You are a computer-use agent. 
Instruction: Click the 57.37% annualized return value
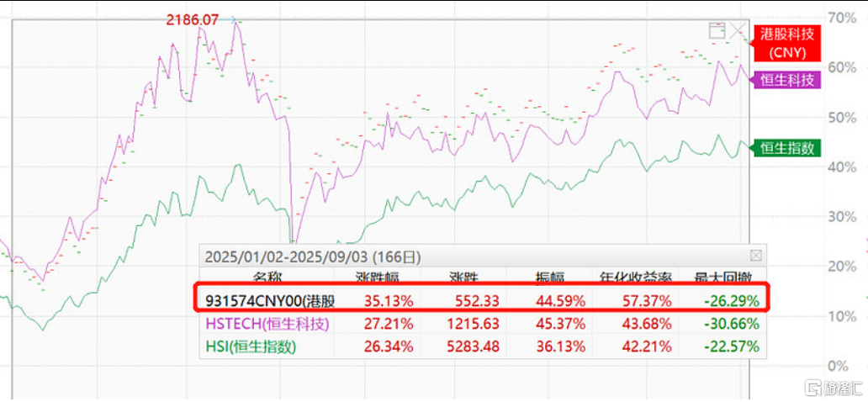tap(647, 301)
